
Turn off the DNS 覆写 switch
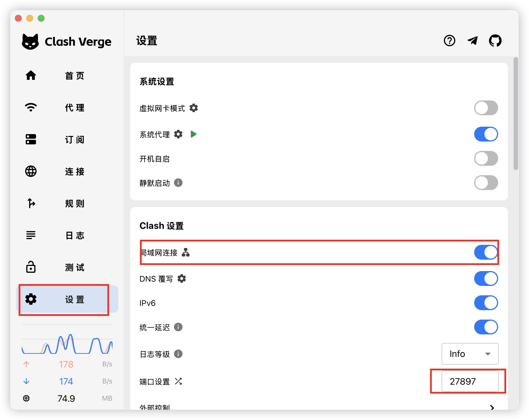486,278
